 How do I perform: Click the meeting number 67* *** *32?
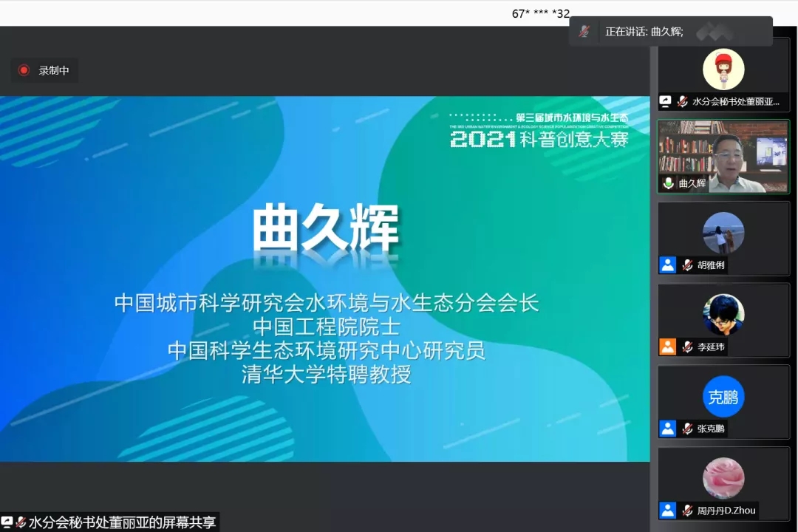(x=540, y=14)
